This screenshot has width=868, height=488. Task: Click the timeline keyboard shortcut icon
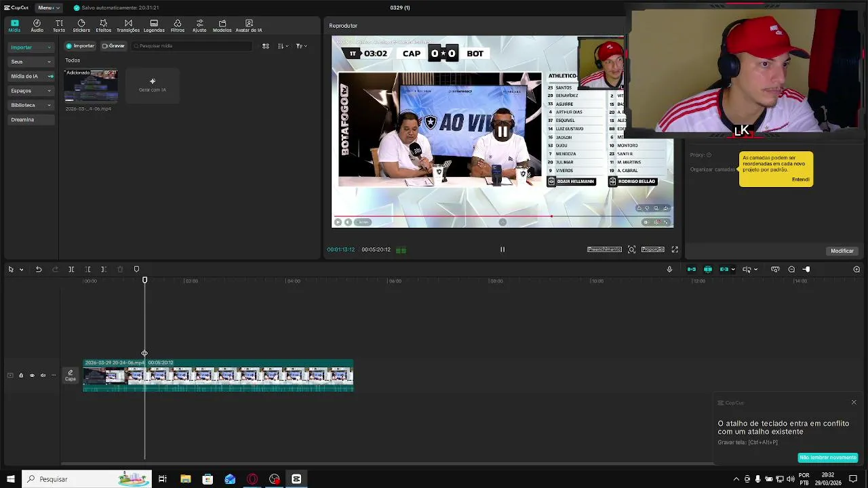pyautogui.click(x=775, y=270)
